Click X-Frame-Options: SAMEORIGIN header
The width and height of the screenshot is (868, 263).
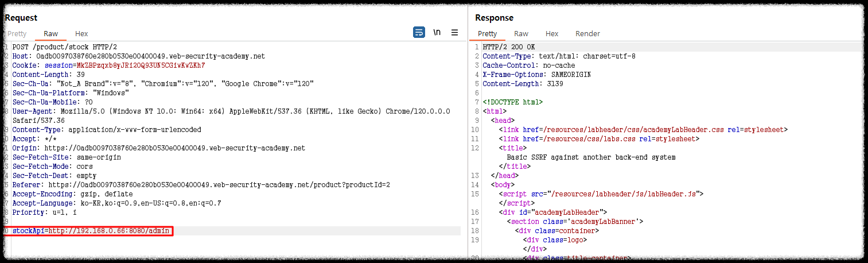tap(536, 75)
